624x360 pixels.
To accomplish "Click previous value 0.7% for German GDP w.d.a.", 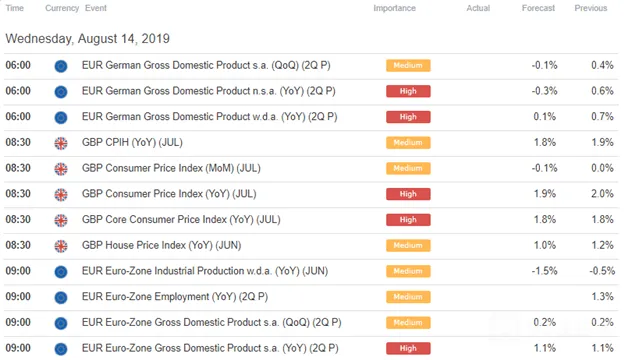I will coord(602,117).
